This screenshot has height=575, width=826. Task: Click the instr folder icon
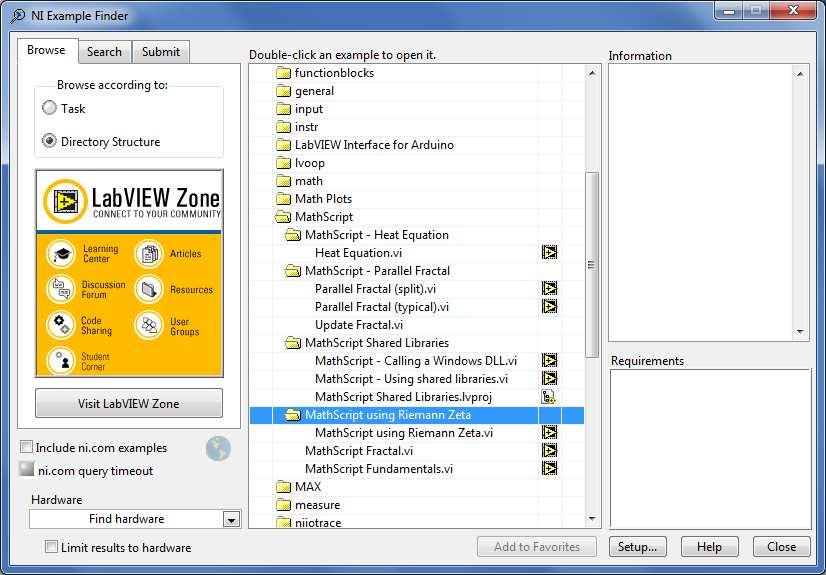(283, 127)
